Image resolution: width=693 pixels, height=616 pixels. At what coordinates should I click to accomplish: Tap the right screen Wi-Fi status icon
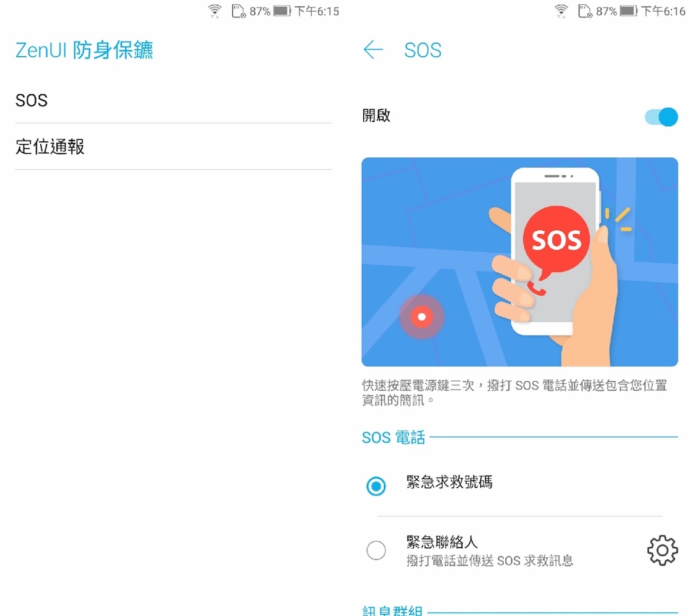[x=561, y=10]
